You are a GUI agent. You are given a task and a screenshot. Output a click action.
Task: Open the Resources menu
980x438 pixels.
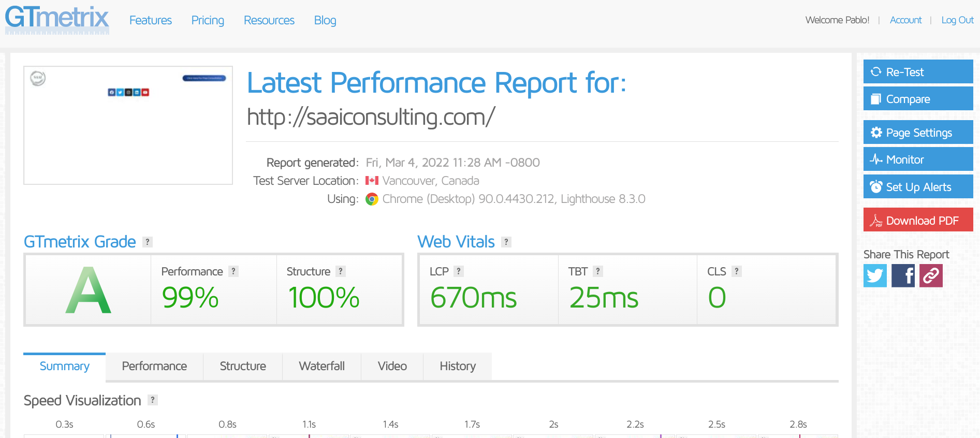click(x=269, y=20)
